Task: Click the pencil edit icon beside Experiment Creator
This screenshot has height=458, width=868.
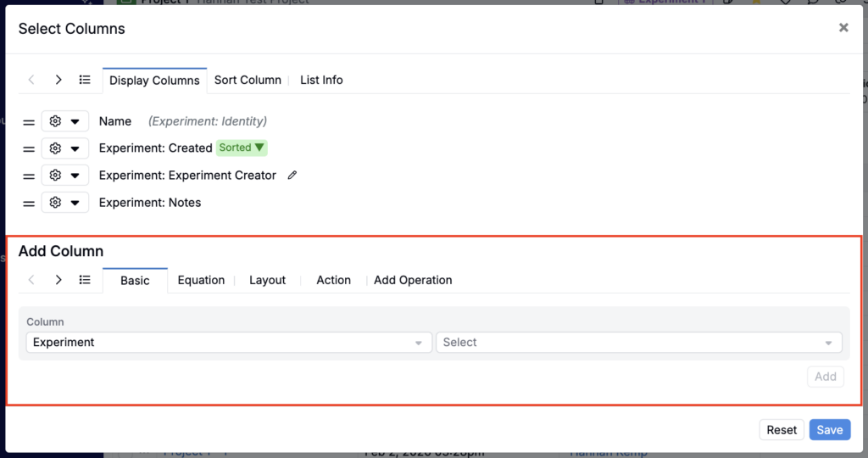Action: (x=292, y=176)
